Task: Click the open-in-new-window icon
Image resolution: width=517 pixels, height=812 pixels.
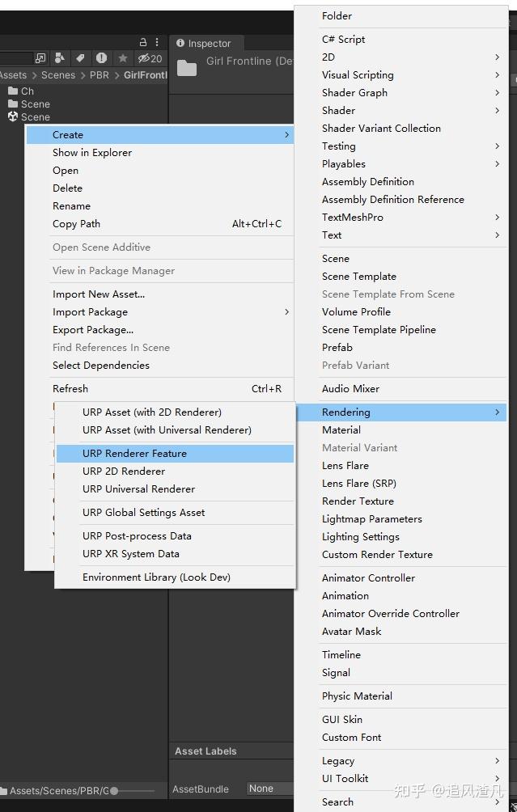Action: [40, 58]
